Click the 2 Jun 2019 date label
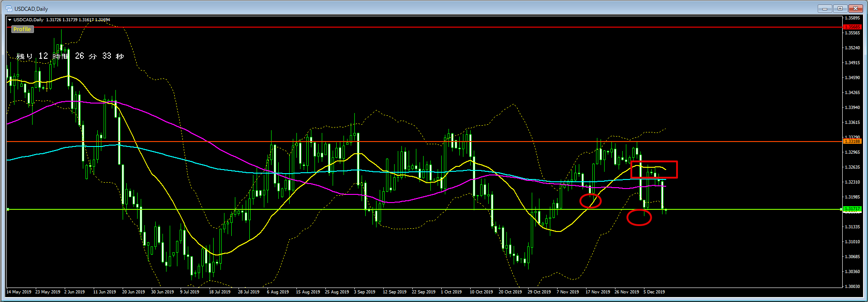The height and width of the screenshot is (302, 868). coord(75,292)
